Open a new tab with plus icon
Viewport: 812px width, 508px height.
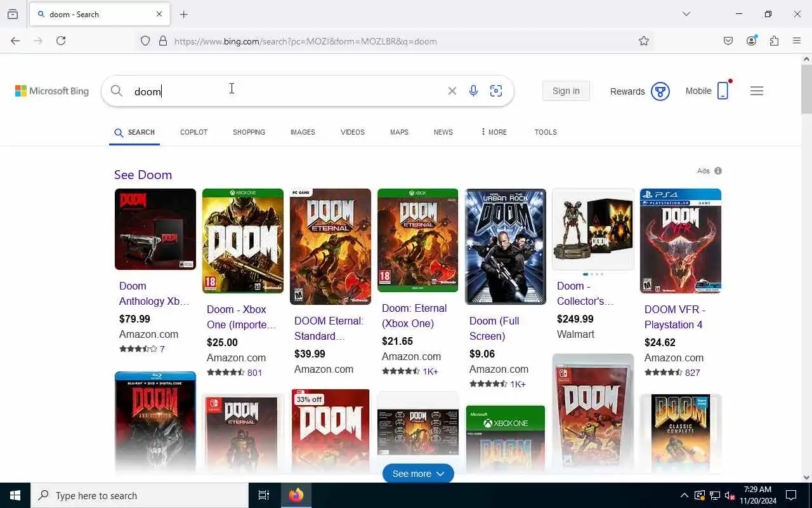click(x=183, y=14)
